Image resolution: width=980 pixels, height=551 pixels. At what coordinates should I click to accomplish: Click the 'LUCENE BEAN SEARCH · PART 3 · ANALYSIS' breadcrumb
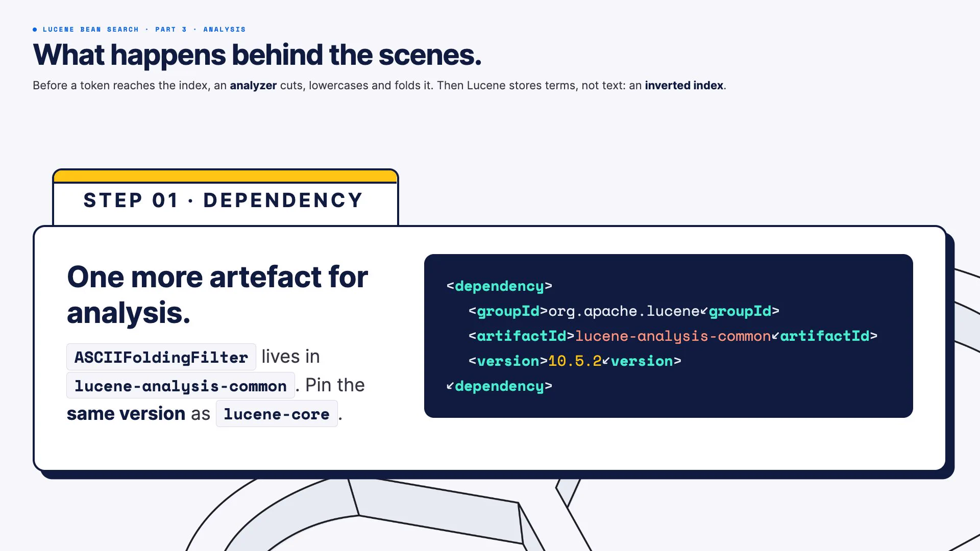point(144,30)
